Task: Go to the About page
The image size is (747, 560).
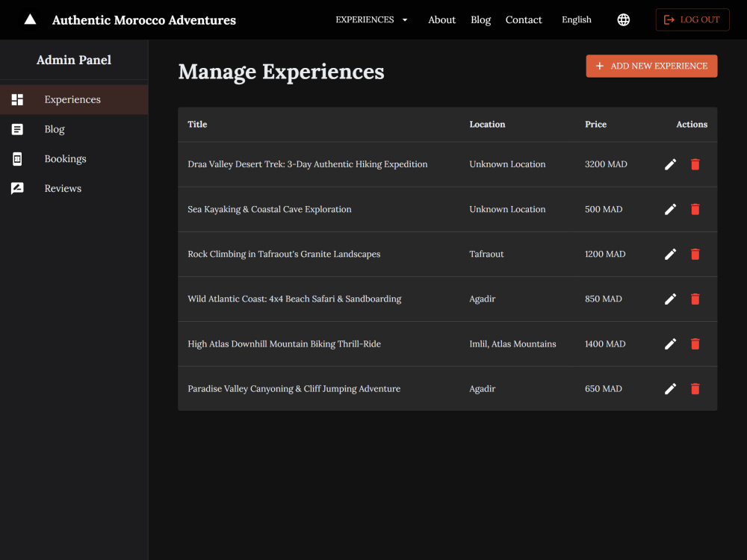Action: 441,19
